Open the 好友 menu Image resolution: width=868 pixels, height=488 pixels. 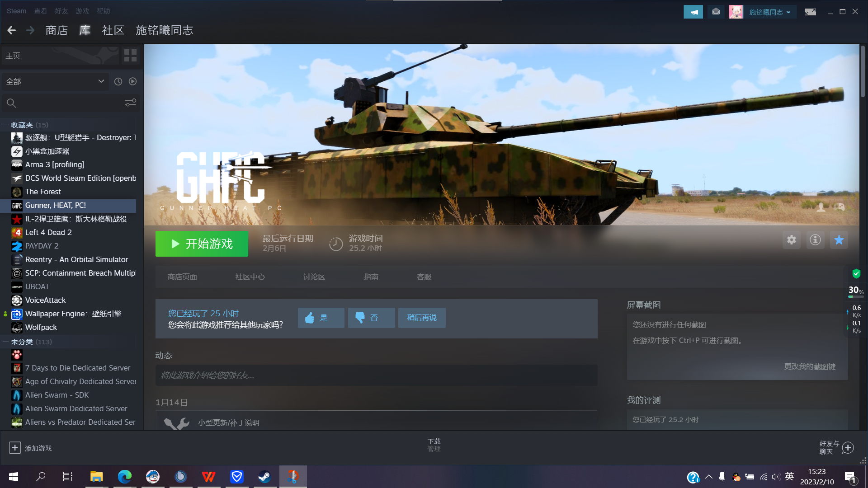point(61,11)
